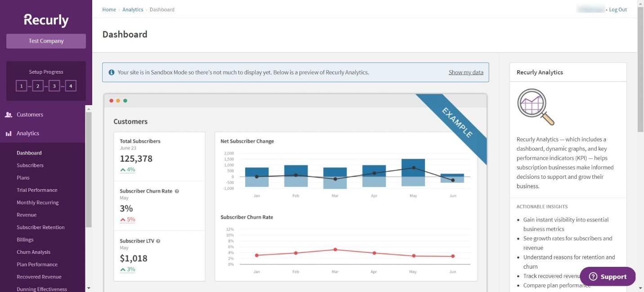Click the Mar data point in Churn Rate chart
Viewport: 644px width, 292px height.
(335, 250)
